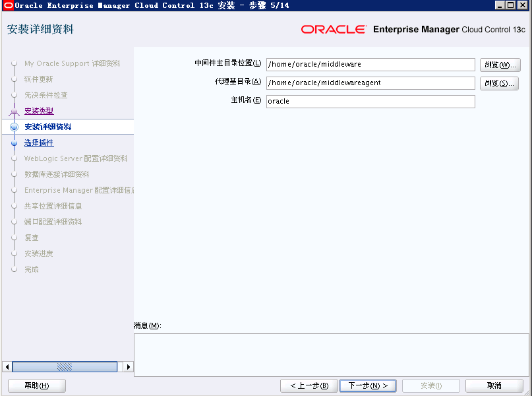Viewport: 532px width, 396px height.
Task: Click the Enterprise Manager 配置详细信息 step
Action: point(78,190)
